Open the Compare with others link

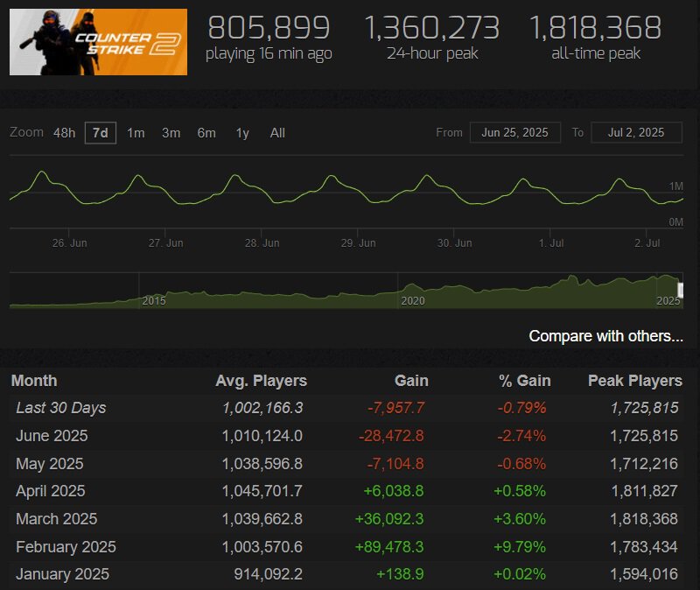pyautogui.click(x=605, y=336)
